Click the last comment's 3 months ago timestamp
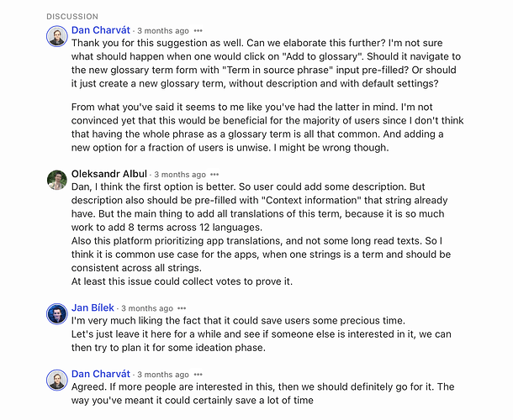 [x=163, y=375]
